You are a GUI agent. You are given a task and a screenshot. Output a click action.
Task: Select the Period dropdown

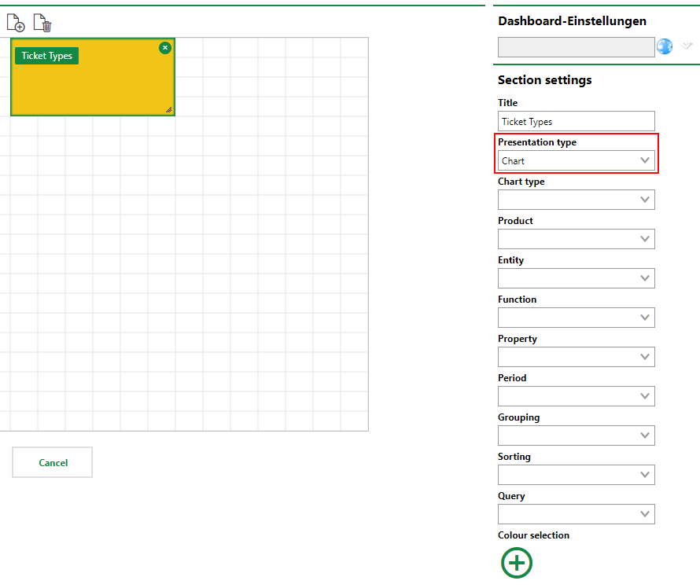[x=576, y=396]
